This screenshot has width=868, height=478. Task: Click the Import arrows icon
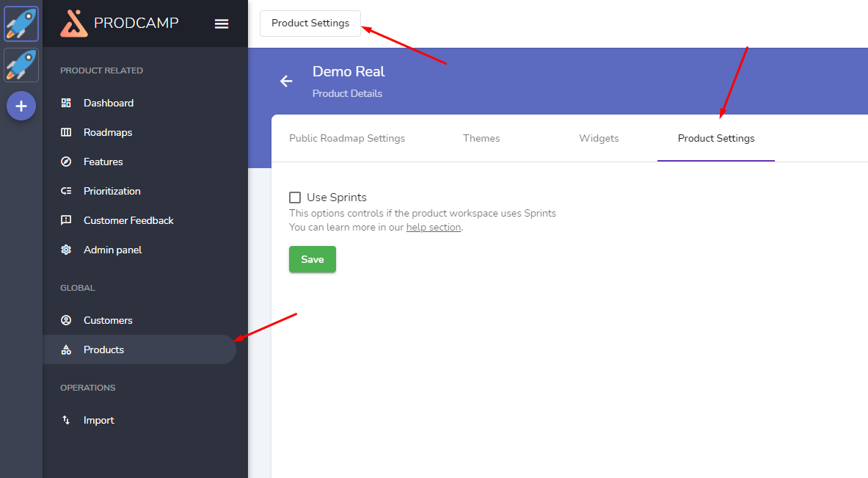[66, 420]
